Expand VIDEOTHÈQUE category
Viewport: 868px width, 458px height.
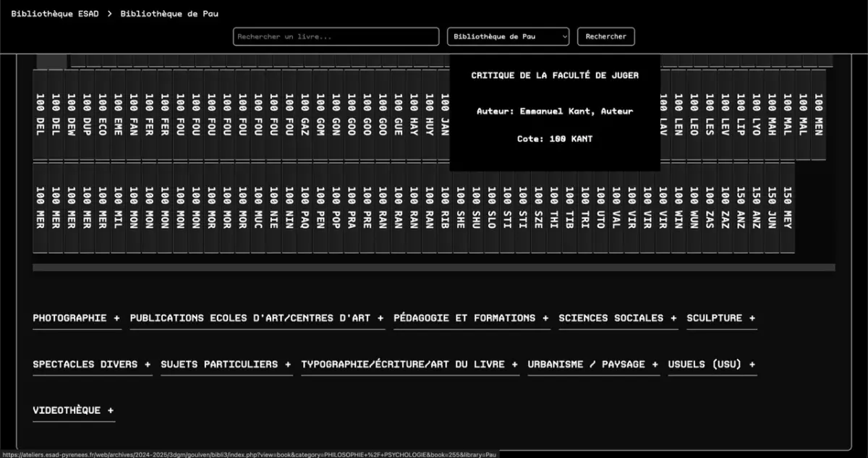(73, 410)
